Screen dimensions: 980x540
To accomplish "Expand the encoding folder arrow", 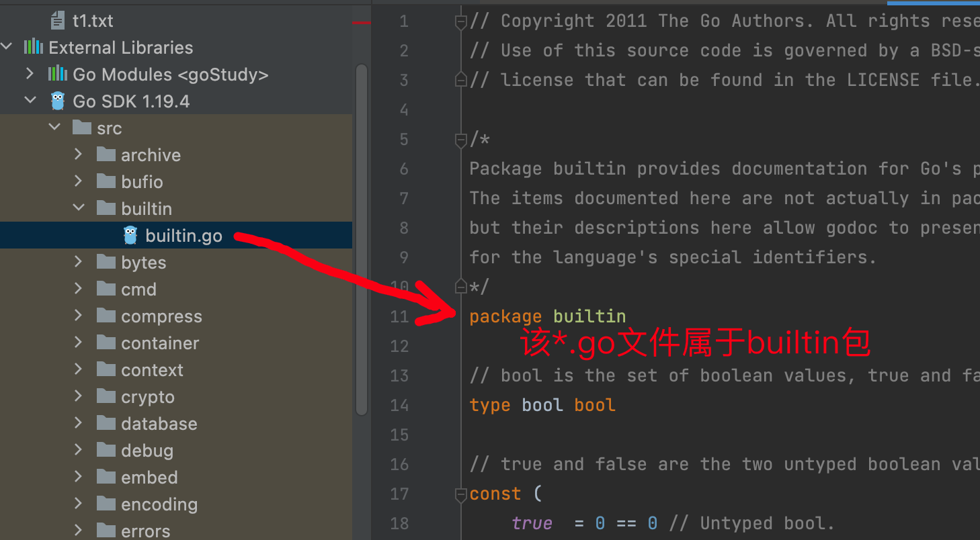I will click(x=79, y=504).
